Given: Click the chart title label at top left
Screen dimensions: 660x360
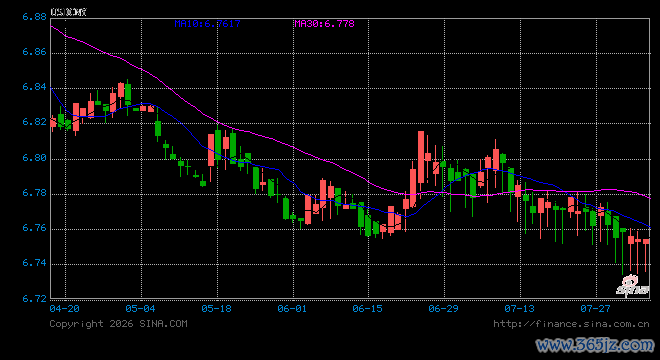Looking at the screenshot, I should click(68, 12).
